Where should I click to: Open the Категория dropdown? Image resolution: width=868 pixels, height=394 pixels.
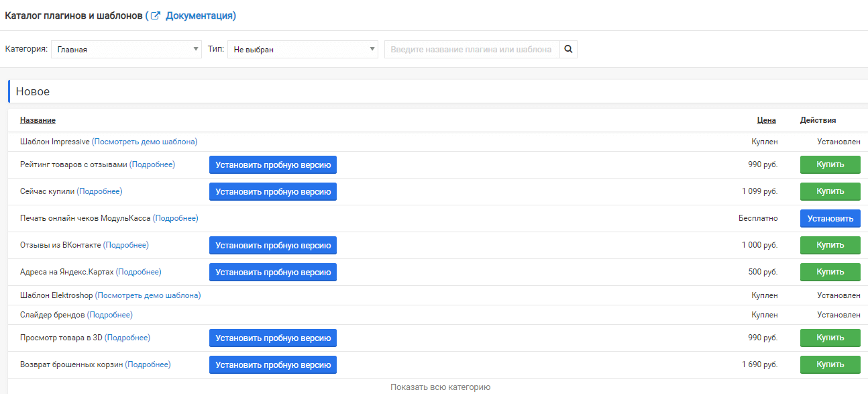(126, 49)
